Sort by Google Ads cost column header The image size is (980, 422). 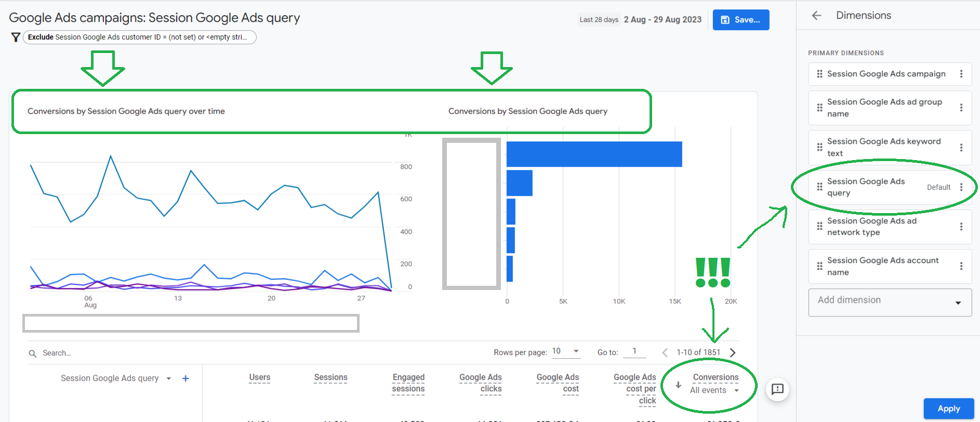coord(558,383)
